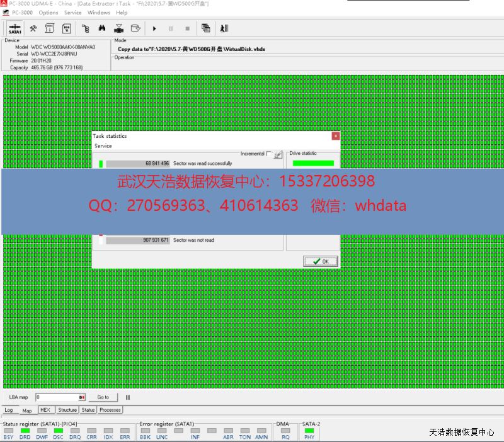Click the tree-structure toolbar icon
The width and height of the screenshot is (504, 442).
[85, 28]
